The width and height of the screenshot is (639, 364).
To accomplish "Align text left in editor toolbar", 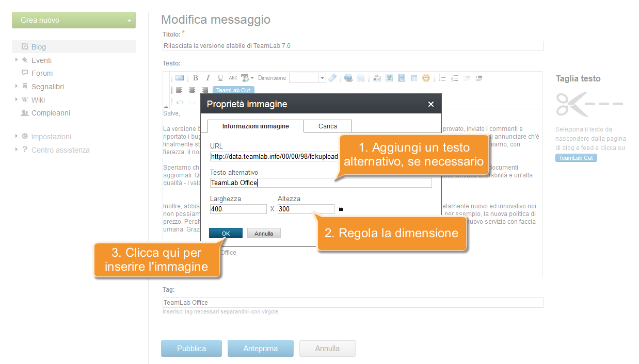I will (179, 90).
